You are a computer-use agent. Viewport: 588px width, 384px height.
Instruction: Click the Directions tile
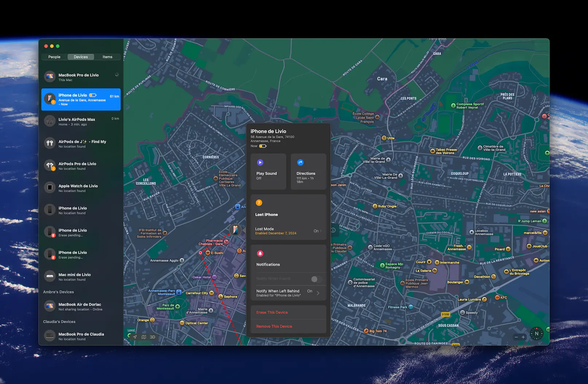308,172
